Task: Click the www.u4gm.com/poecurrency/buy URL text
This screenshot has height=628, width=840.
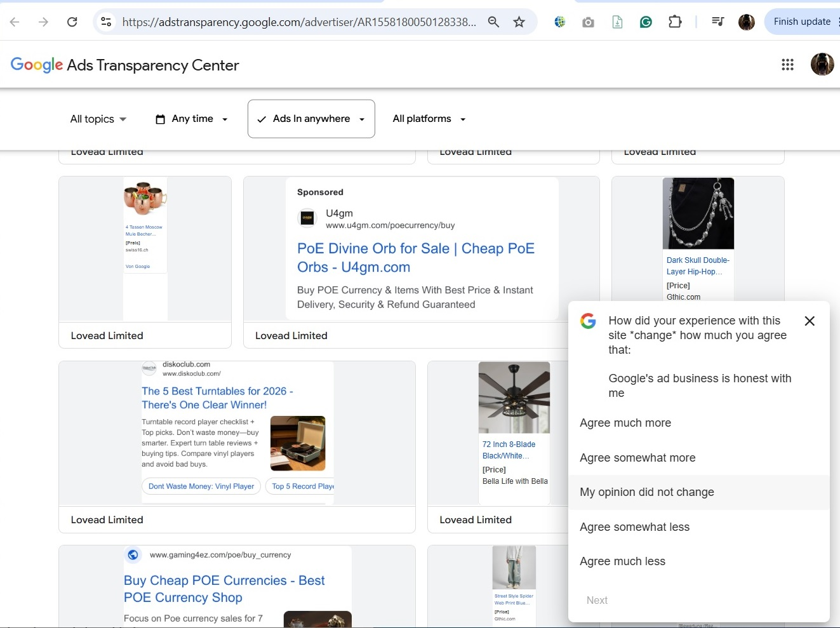Action: (x=390, y=225)
